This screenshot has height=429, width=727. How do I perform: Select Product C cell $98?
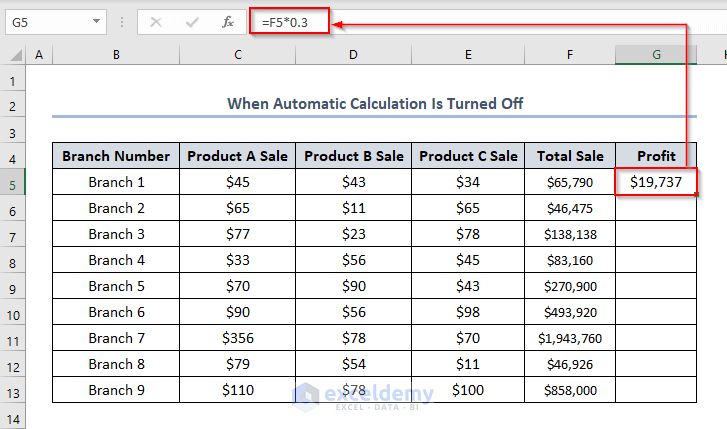click(x=468, y=312)
